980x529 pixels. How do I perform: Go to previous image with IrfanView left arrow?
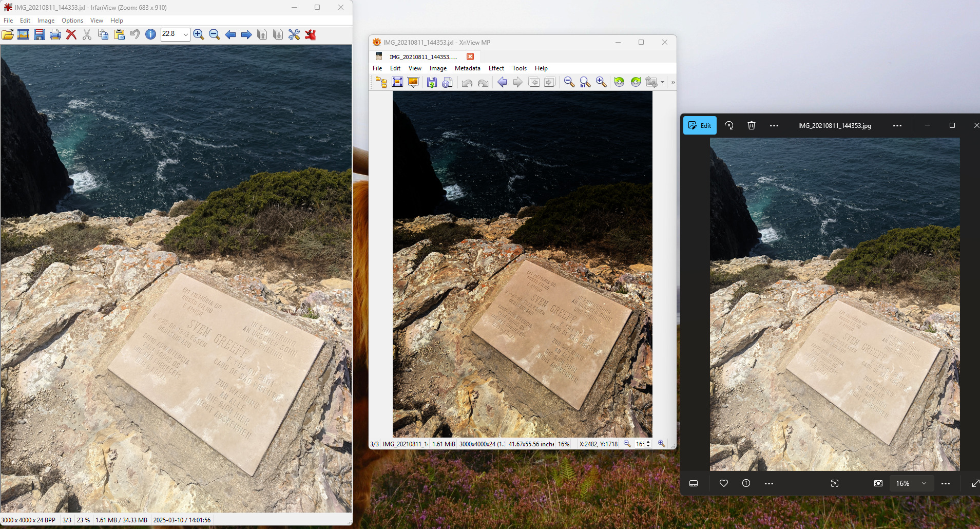230,34
